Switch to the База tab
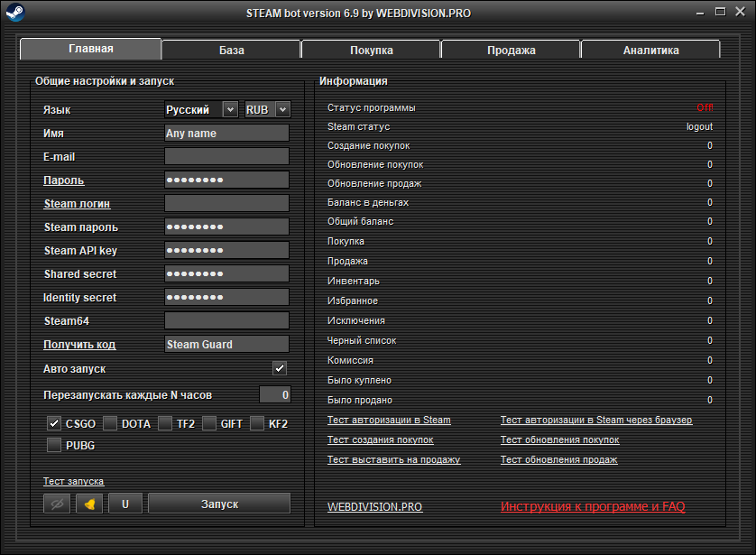The width and height of the screenshot is (756, 555). (231, 50)
